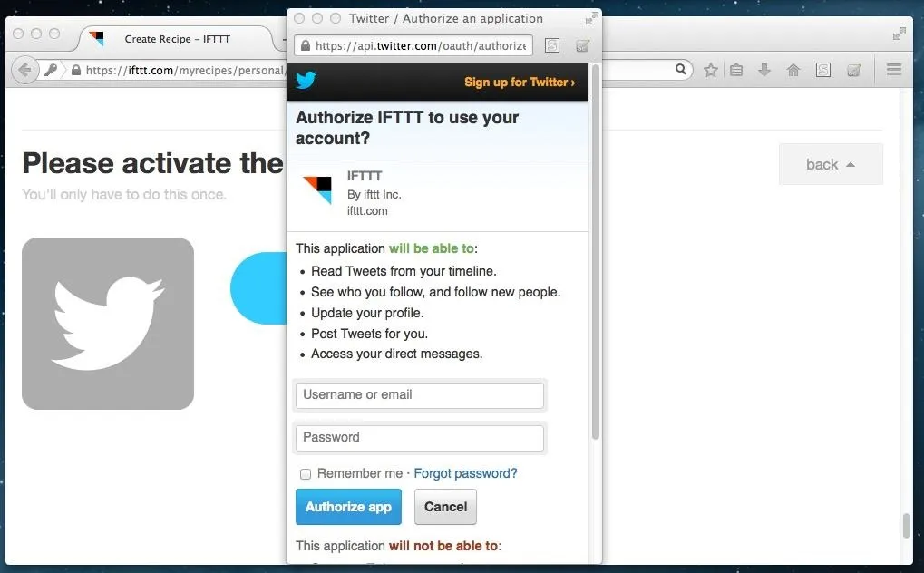Focus the Username or email field
The image size is (924, 573).
tap(420, 395)
